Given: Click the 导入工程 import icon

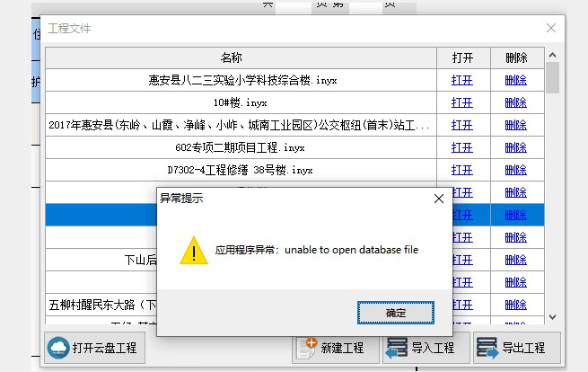Looking at the screenshot, I should (397, 348).
